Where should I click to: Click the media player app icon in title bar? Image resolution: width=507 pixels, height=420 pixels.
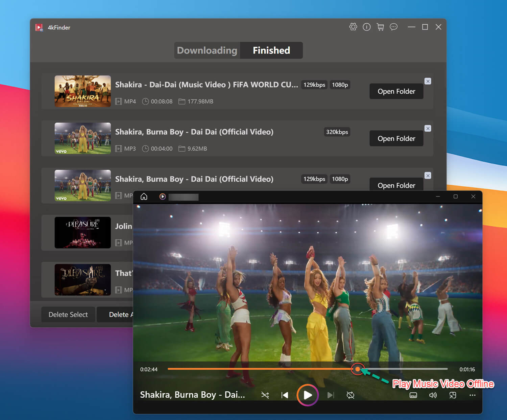[163, 196]
